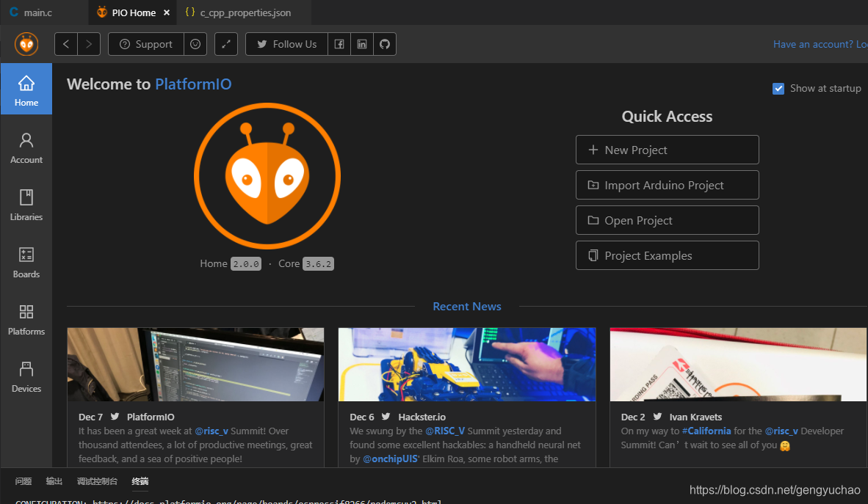
Task: Open the Dec 7 PlatformIO news thumbnail
Action: (x=195, y=365)
